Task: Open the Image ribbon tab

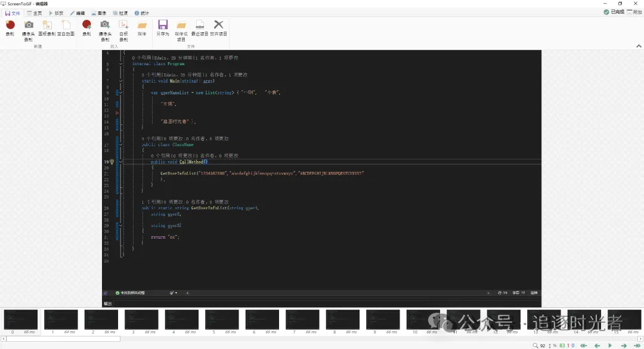Action: click(x=98, y=13)
